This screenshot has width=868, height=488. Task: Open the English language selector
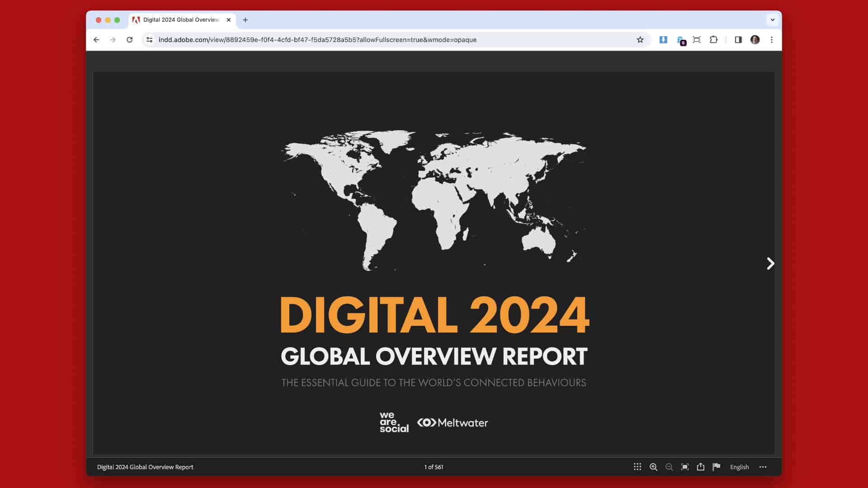[739, 467]
